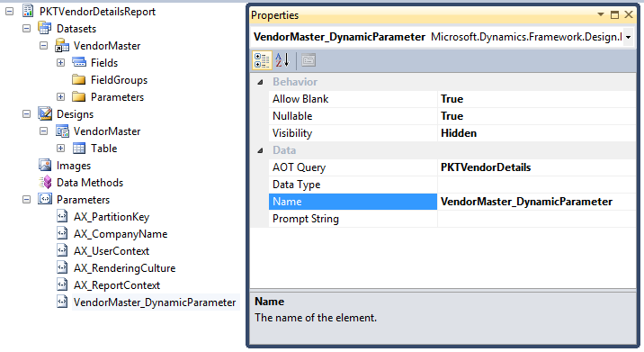Click the Table node icon

point(79,149)
